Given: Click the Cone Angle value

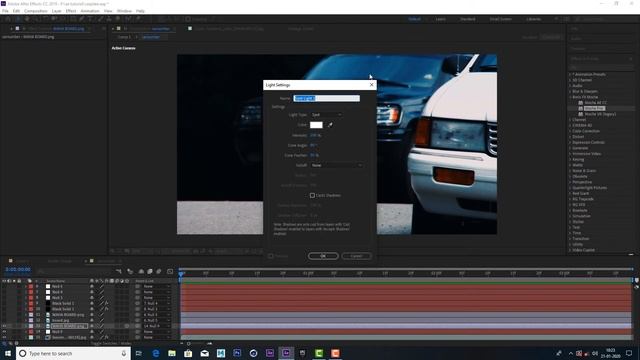Looking at the screenshot, I should [313, 145].
